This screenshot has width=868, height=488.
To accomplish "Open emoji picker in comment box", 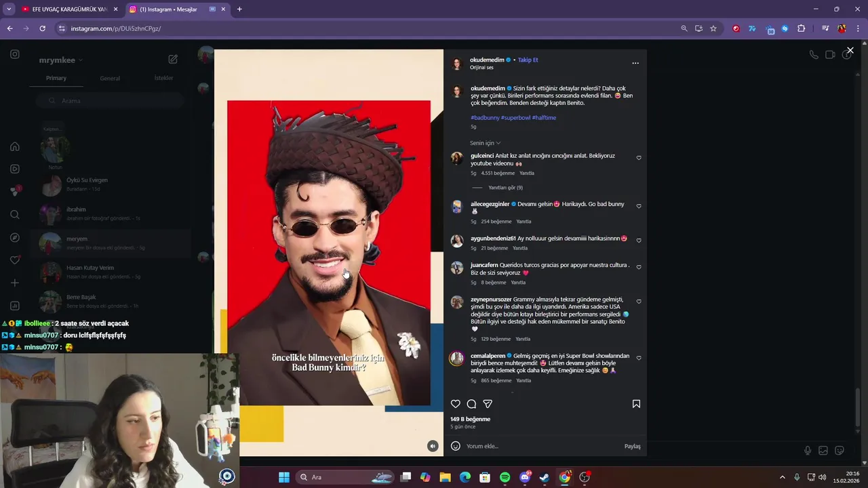I will 456,446.
